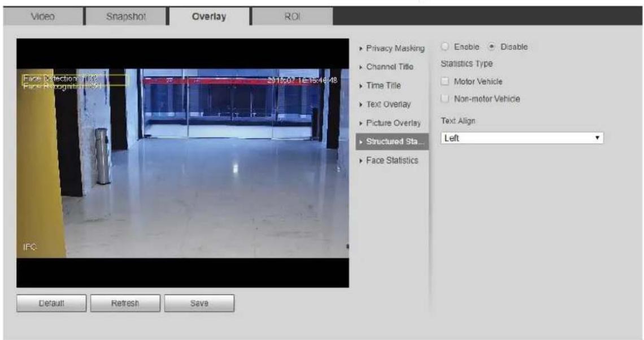Click the Statistics Type label

point(467,64)
